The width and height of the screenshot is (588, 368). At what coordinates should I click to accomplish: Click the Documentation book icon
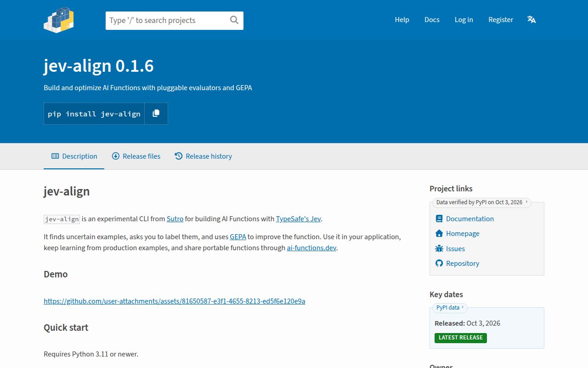(439, 218)
